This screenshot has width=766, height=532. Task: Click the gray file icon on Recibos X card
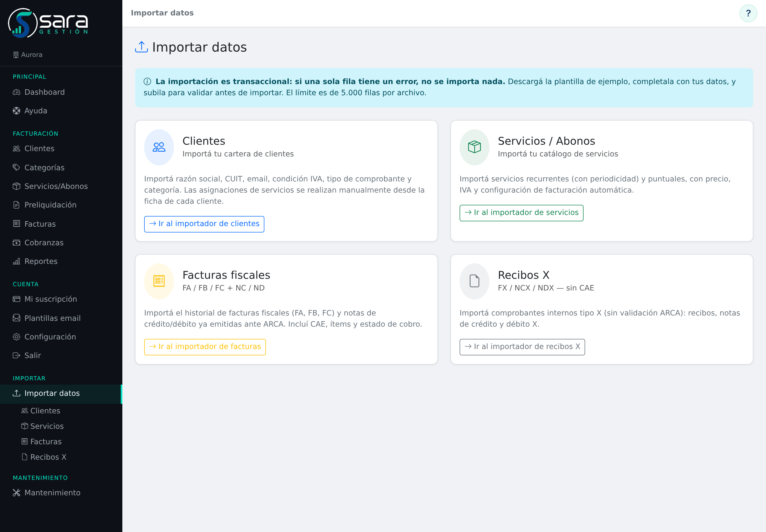(x=474, y=281)
